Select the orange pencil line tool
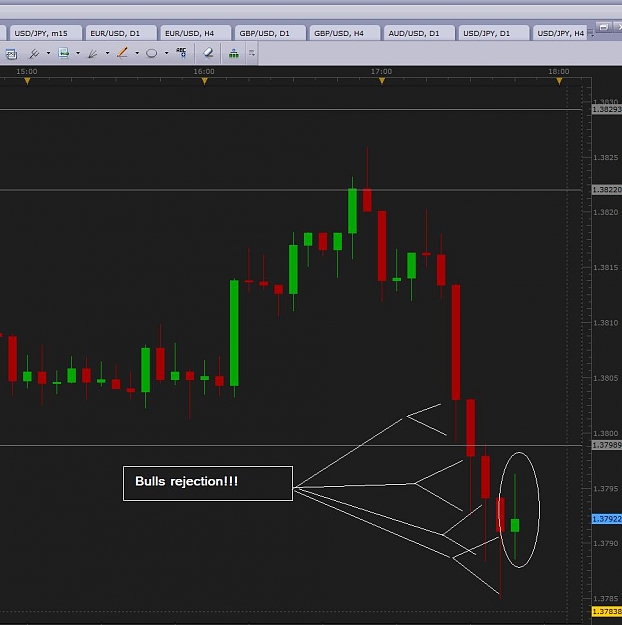This screenshot has height=625, width=622. pos(122,53)
